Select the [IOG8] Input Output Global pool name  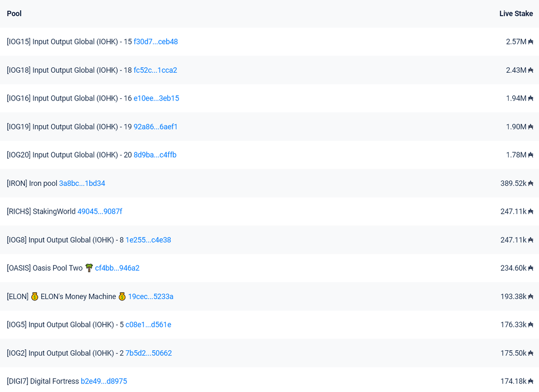pos(65,240)
